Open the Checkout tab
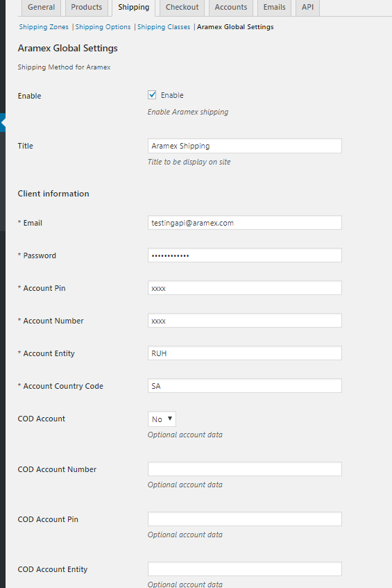Image resolution: width=392 pixels, height=588 pixels. coord(182,8)
